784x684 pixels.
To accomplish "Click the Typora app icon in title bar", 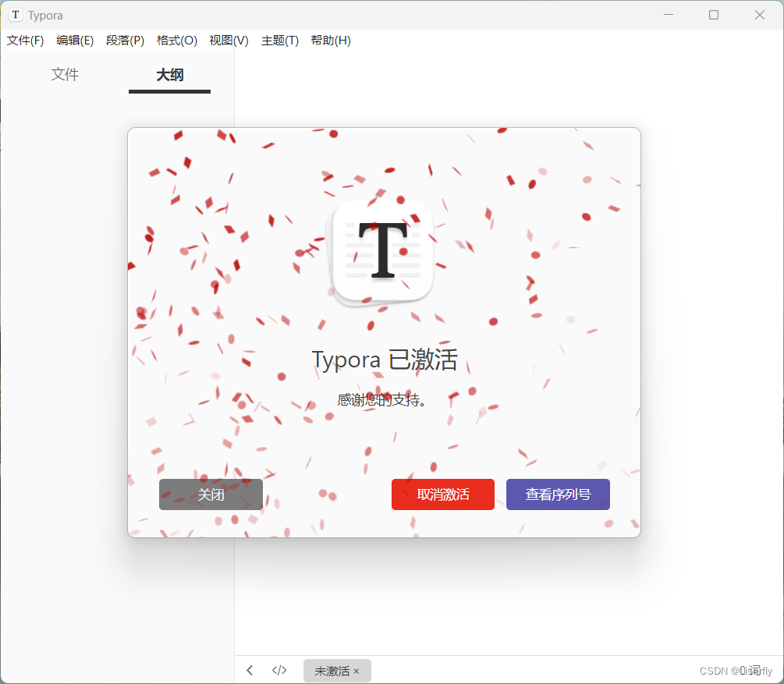I will click(16, 15).
